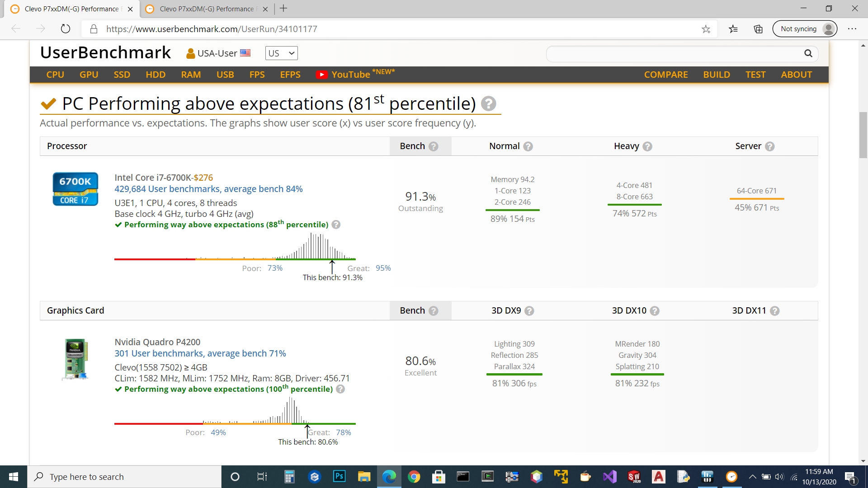Add this page to favorites star icon
This screenshot has width=868, height=488.
coord(706,29)
